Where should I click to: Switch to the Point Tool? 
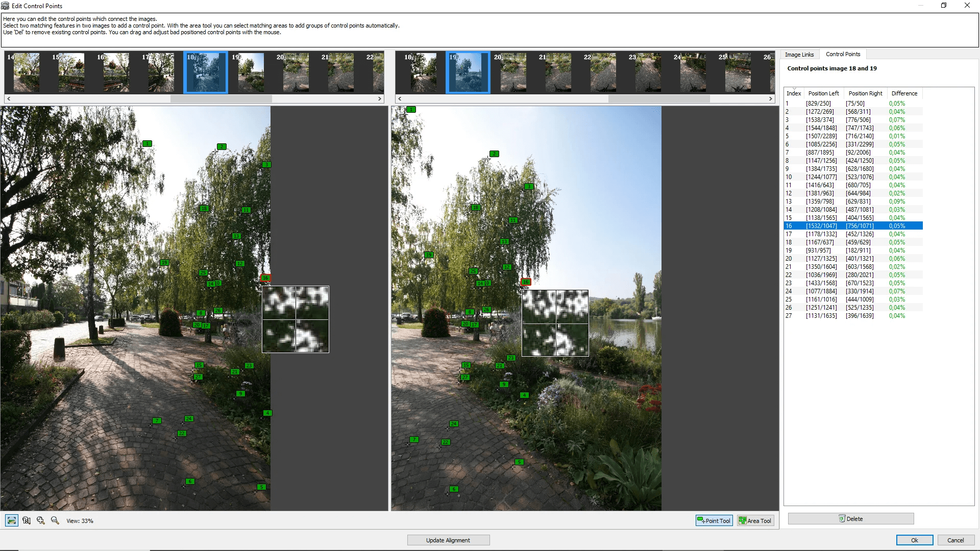point(714,520)
